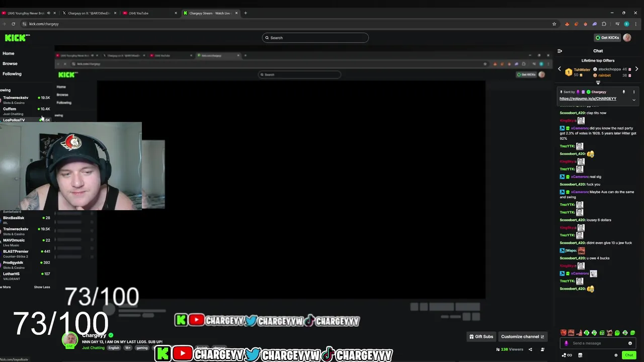This screenshot has height=362, width=644.
Task: Open the Home sidebar item
Action: tap(8, 53)
